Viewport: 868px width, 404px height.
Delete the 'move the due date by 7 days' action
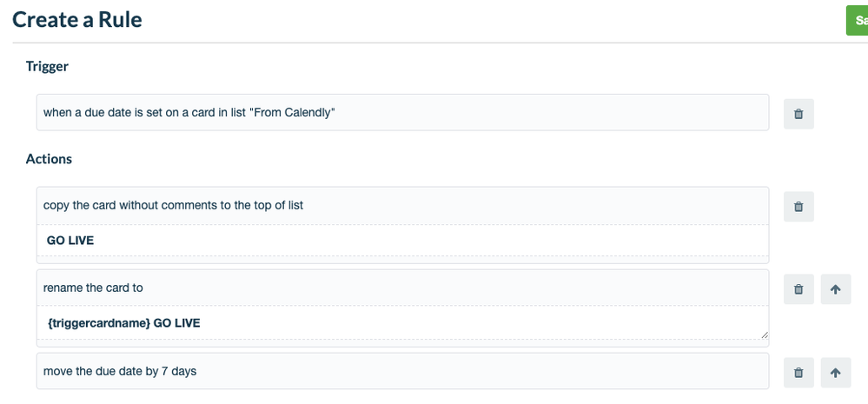click(x=798, y=373)
